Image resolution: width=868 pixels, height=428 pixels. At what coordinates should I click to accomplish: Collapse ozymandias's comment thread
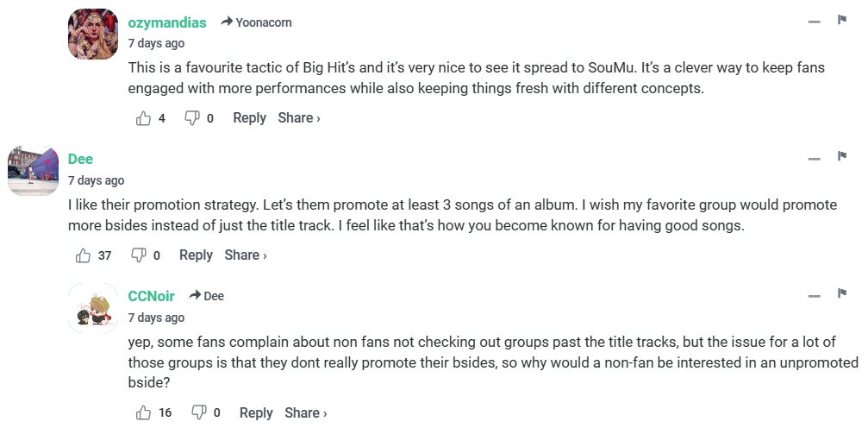point(815,22)
